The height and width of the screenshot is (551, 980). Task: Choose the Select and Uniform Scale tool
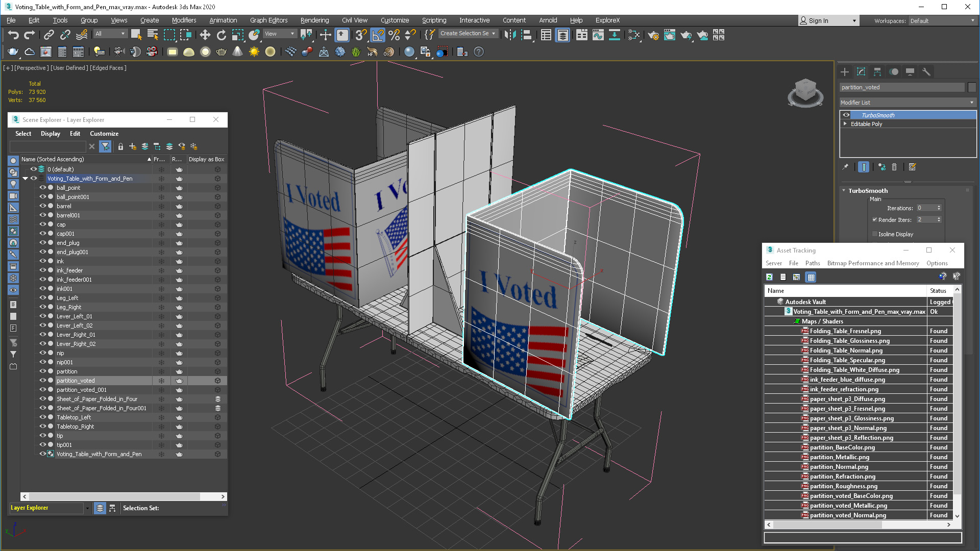[238, 35]
